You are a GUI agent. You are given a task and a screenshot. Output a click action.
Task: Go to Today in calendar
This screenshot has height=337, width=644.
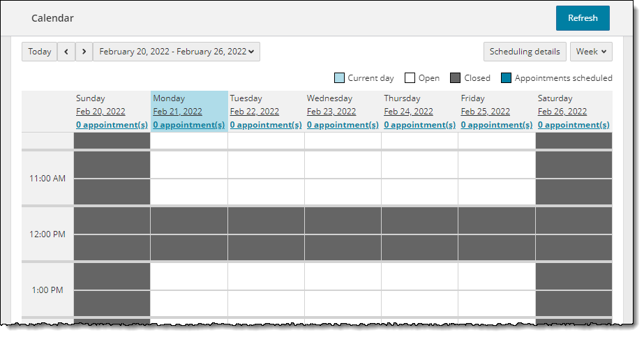click(40, 52)
